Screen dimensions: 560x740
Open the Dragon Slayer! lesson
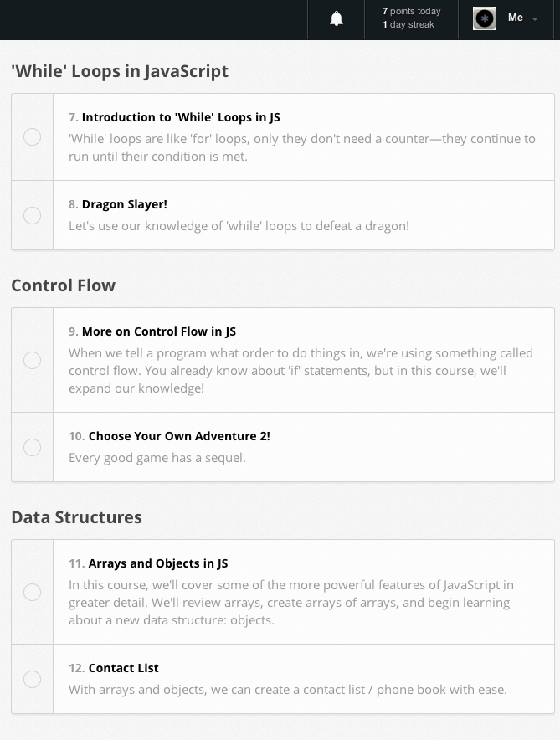coord(125,204)
